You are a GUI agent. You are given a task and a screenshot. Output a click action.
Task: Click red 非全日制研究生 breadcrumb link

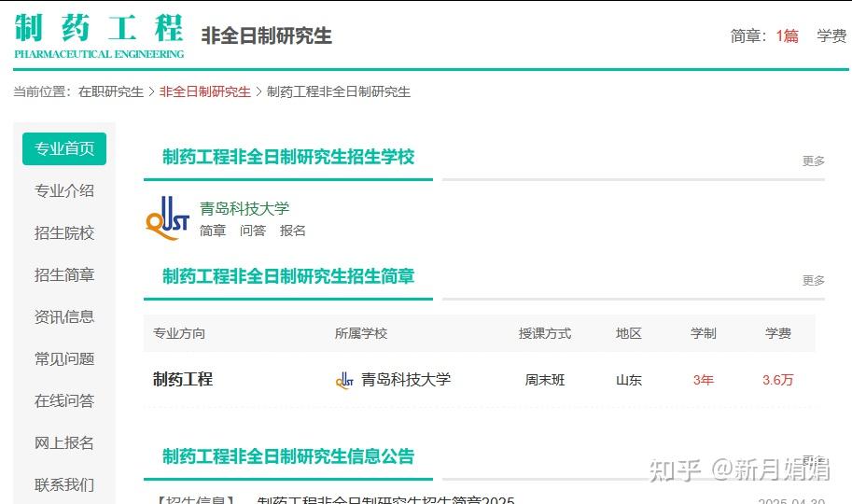click(205, 91)
